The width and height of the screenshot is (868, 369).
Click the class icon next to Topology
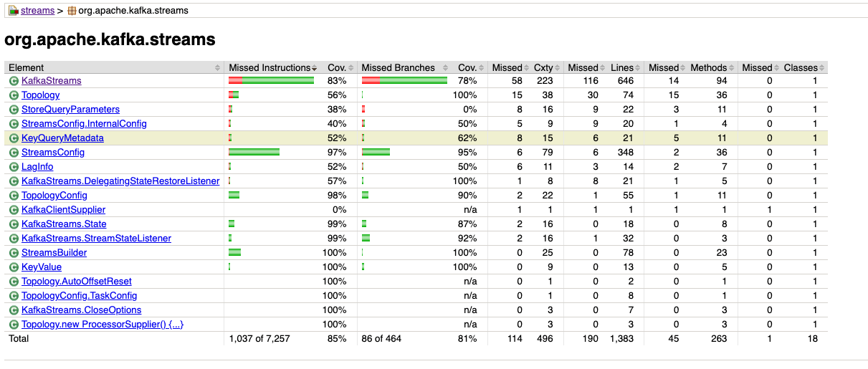click(x=14, y=95)
